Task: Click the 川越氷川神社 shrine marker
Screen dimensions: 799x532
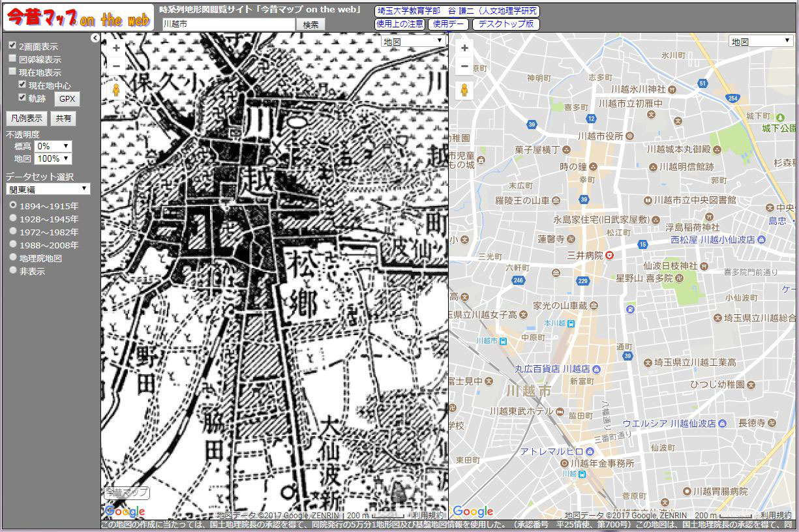Action: [x=673, y=89]
